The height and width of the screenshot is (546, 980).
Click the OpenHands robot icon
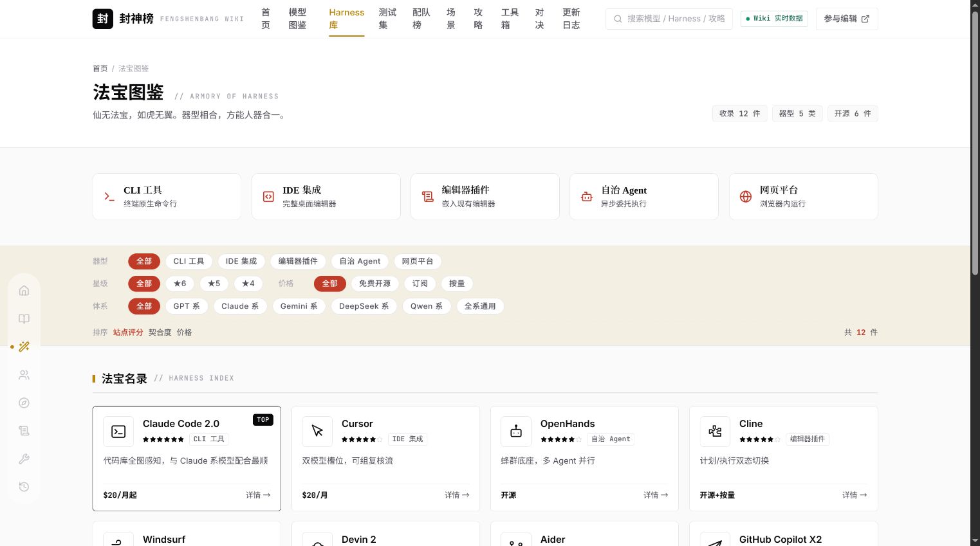[x=516, y=432]
